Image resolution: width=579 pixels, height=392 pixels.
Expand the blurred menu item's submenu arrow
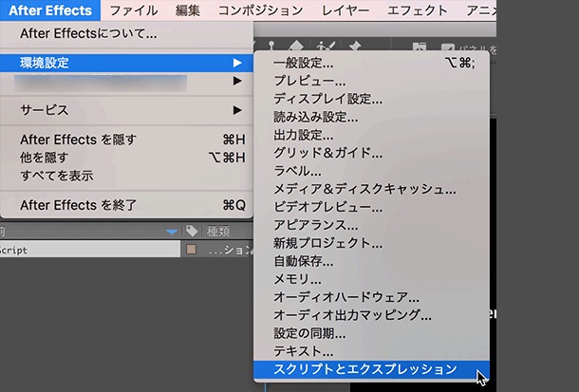tap(237, 81)
